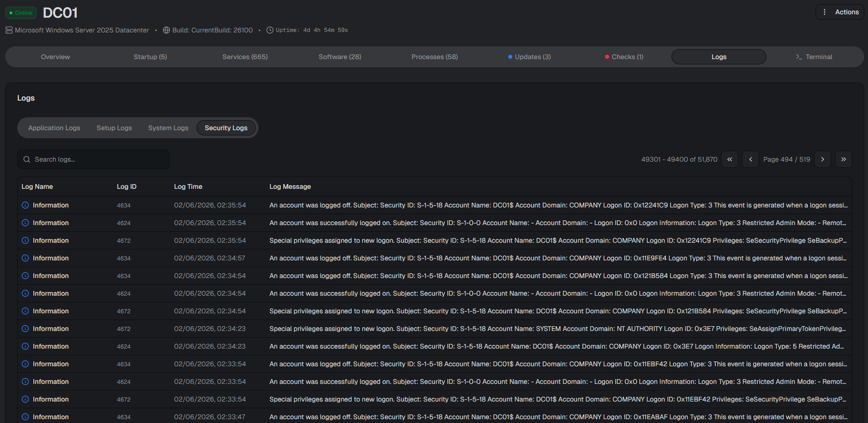868x423 pixels.
Task: Open the Updates (3) tab
Action: pos(529,57)
